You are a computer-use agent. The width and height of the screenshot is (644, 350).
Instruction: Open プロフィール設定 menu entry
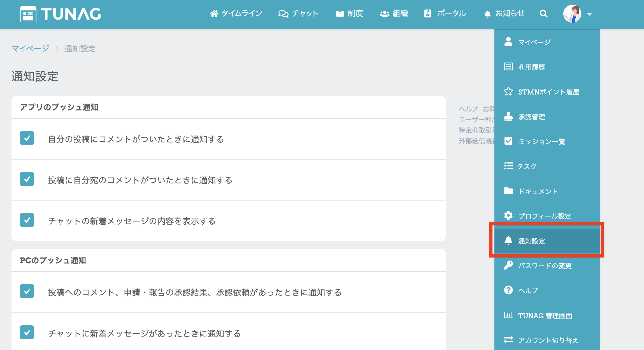click(547, 216)
